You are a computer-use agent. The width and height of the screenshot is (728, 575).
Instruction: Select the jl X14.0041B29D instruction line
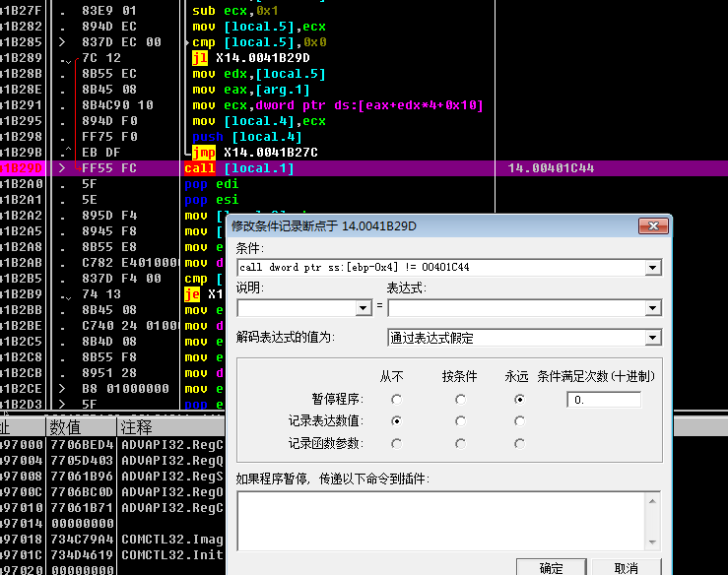[251, 58]
